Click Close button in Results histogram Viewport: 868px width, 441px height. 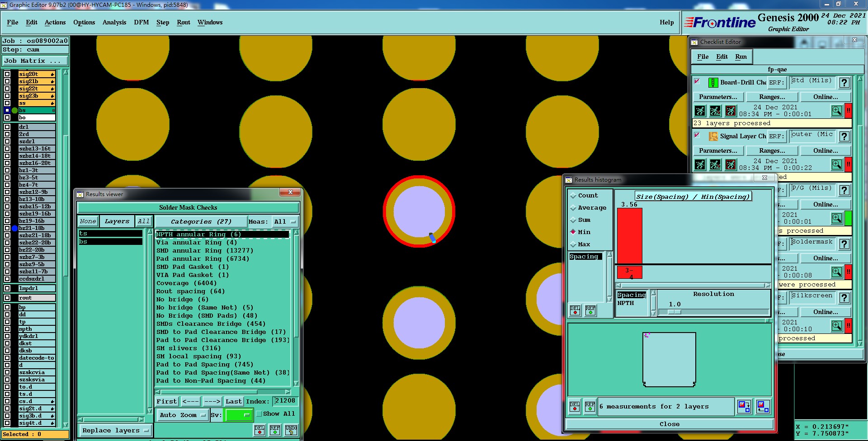669,424
